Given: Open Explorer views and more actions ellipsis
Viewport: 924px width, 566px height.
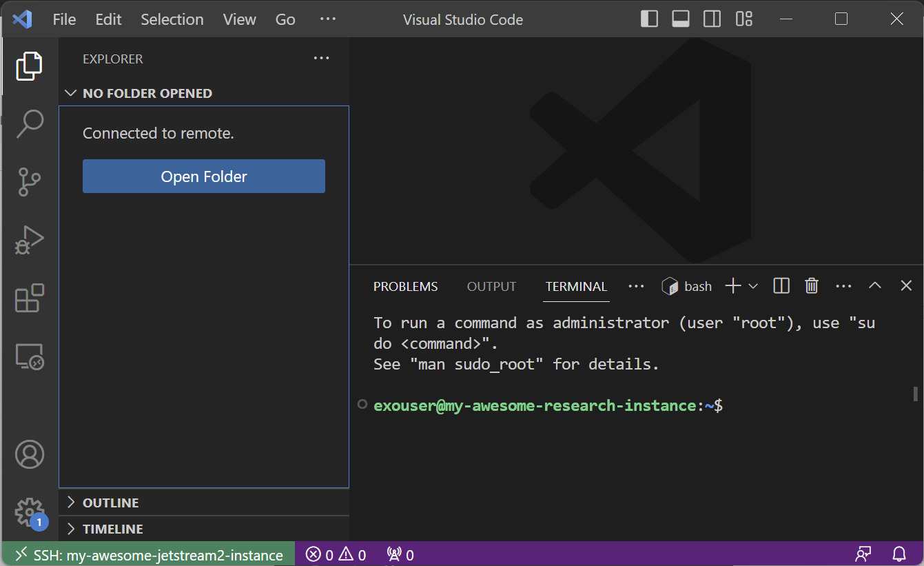Looking at the screenshot, I should pyautogui.click(x=321, y=59).
